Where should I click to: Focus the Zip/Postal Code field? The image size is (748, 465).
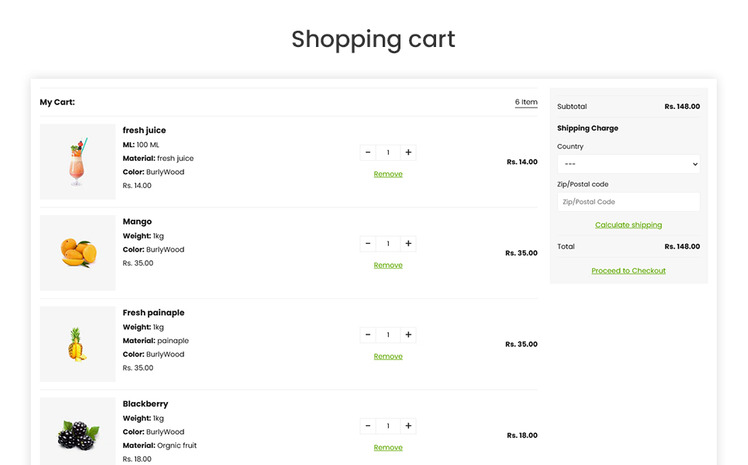(x=628, y=202)
